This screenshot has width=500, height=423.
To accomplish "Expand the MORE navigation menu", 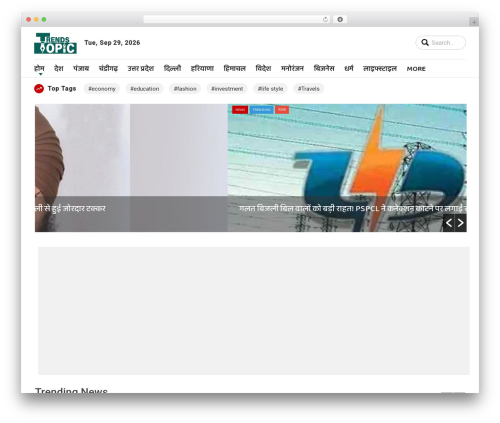I will (416, 69).
